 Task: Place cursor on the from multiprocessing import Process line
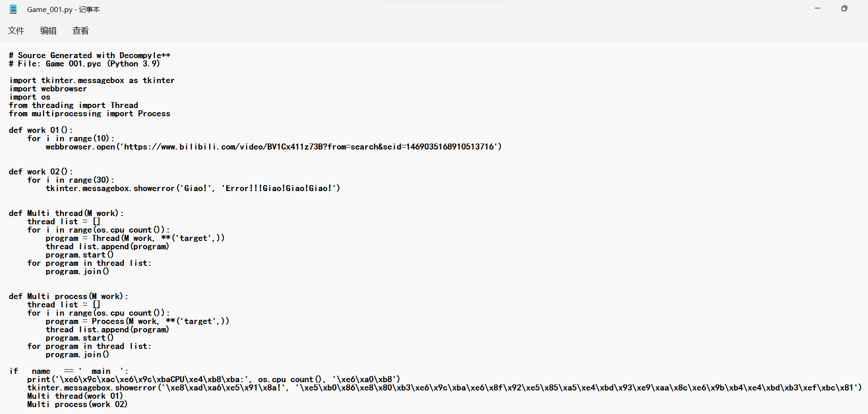[90, 114]
